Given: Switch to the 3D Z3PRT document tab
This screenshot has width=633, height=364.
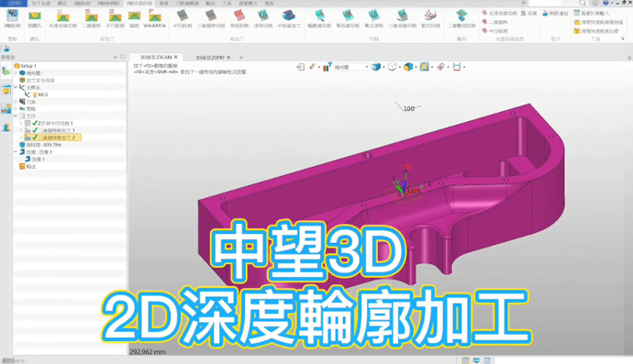Looking at the screenshot, I should 210,58.
